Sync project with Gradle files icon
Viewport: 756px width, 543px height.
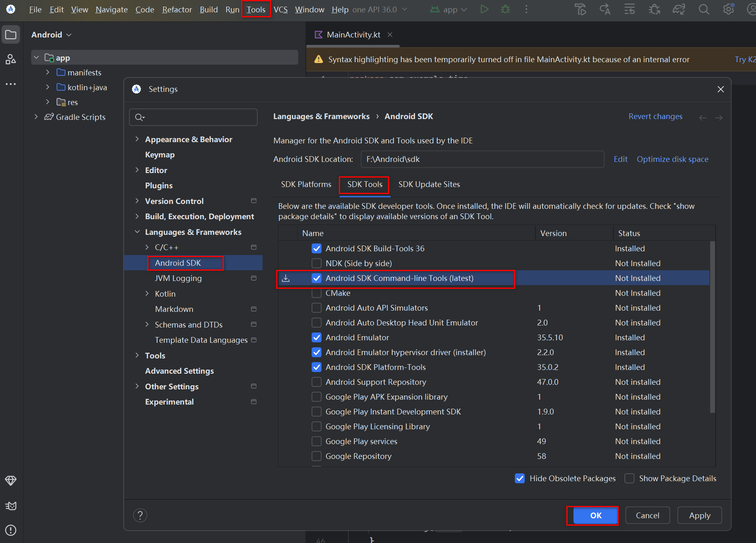coord(679,9)
